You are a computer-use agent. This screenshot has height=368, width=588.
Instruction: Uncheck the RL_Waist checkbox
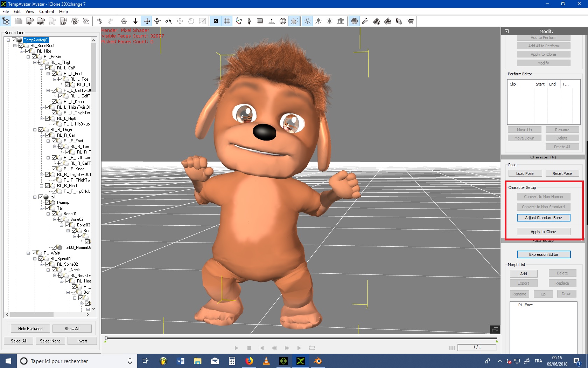click(34, 253)
